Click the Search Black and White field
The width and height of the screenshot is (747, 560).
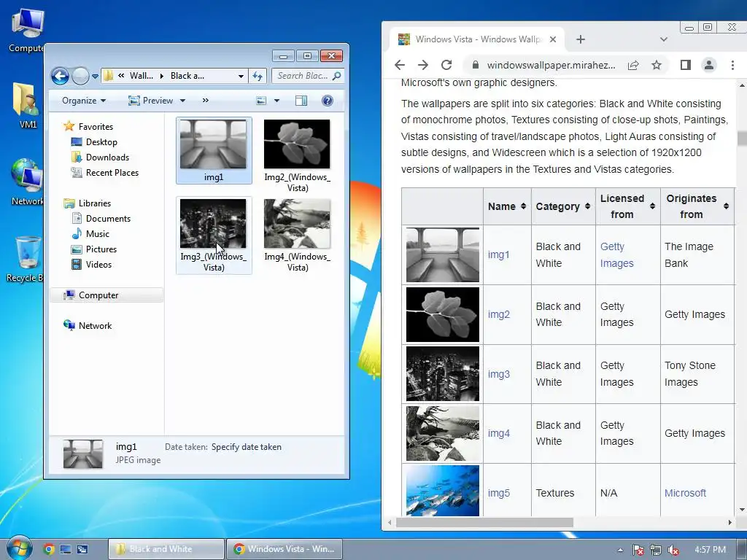coord(307,76)
